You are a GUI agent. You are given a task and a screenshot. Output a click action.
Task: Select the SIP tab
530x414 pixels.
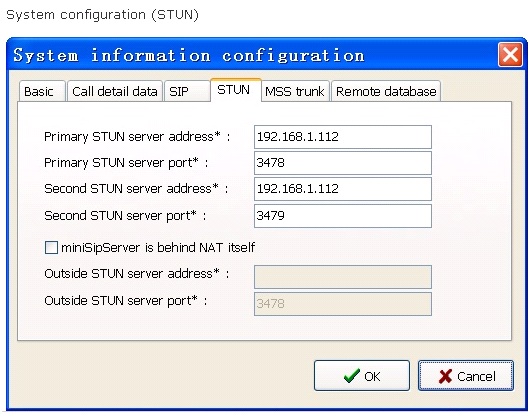[x=187, y=91]
